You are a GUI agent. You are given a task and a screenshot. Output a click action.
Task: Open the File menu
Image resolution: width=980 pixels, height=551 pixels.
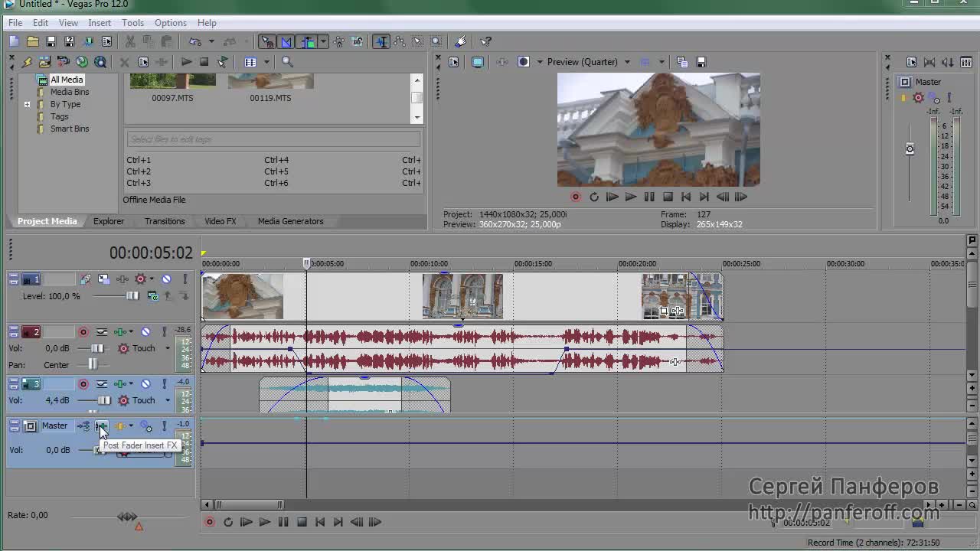(15, 23)
